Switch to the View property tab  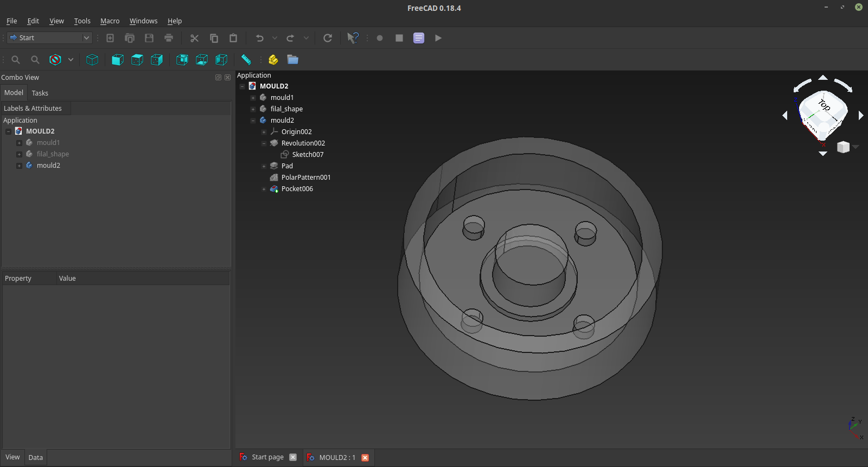pos(12,457)
